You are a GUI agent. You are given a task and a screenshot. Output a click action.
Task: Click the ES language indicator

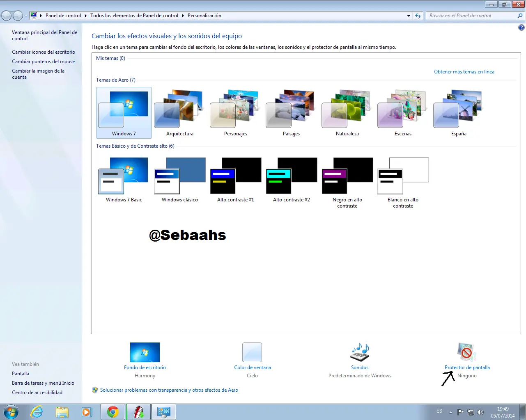(439, 411)
